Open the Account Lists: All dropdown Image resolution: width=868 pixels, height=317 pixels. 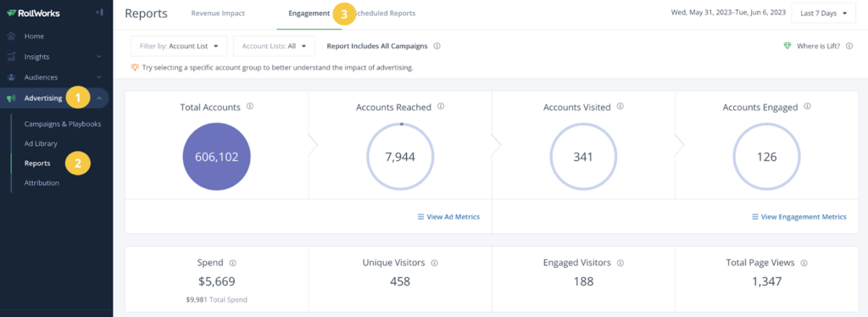[274, 47]
